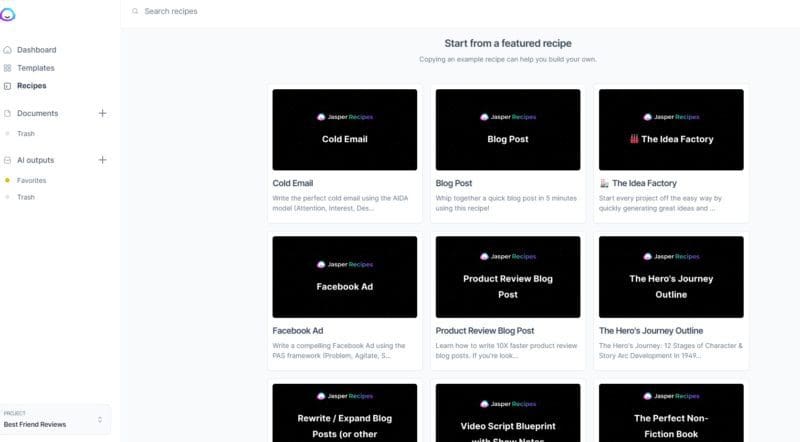Screen dimensions: 800x442
Task: Open the Product Review Blog Post thumbnail
Action: (x=508, y=277)
